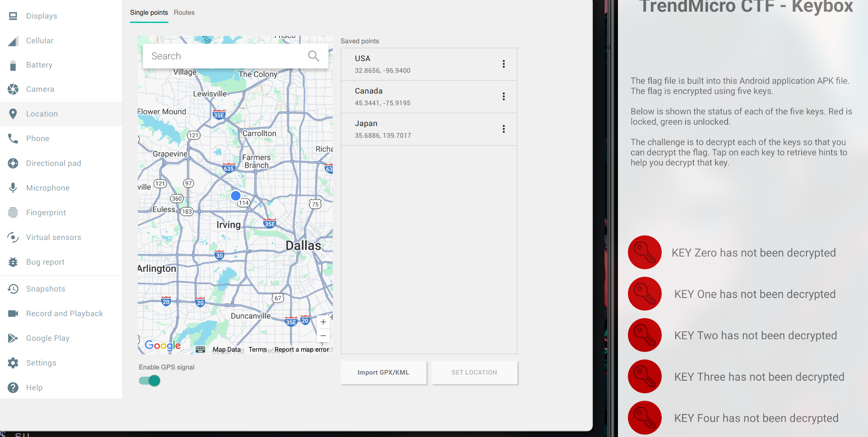The height and width of the screenshot is (437, 868).
Task: Open the Displays settings icon
Action: (13, 16)
